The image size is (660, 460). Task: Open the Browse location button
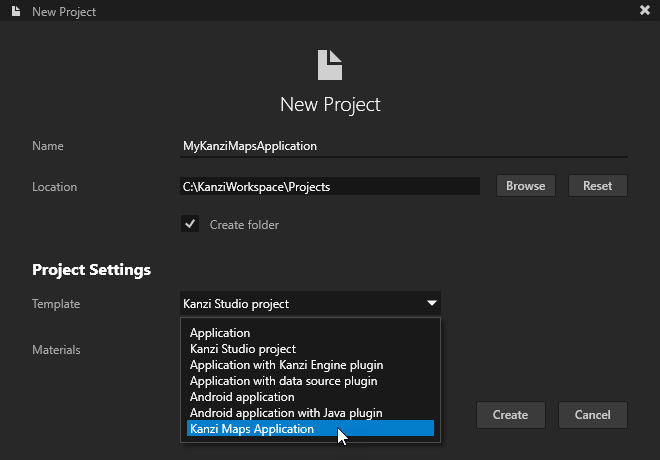526,186
